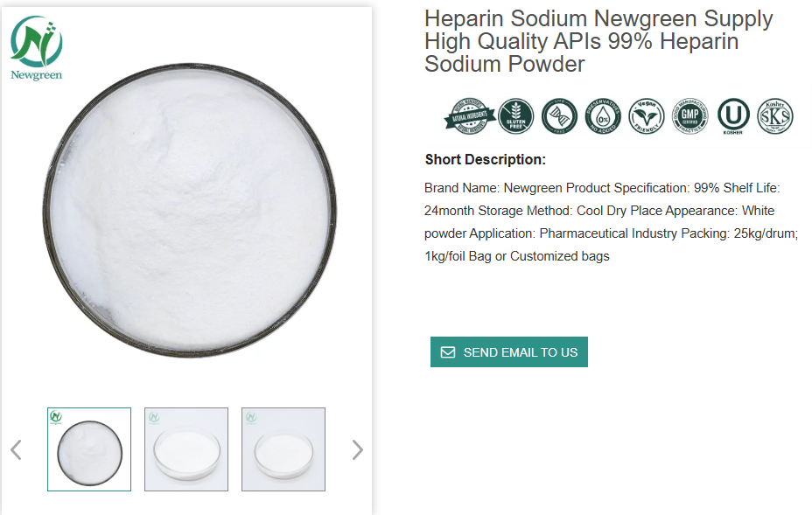812x515 pixels.
Task: Click the Natural Ingredients badge
Action: [471, 117]
